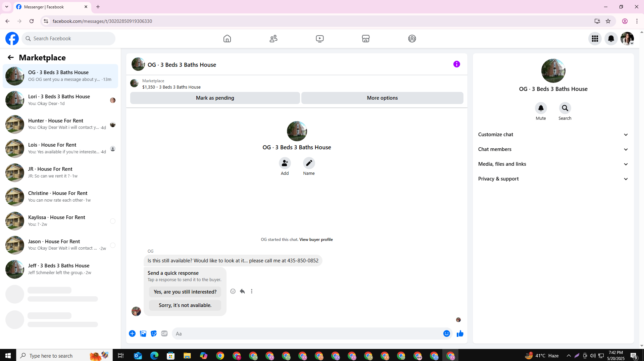The width and height of the screenshot is (644, 361).
Task: Open Chrome three-dot menu
Action: click(x=637, y=21)
